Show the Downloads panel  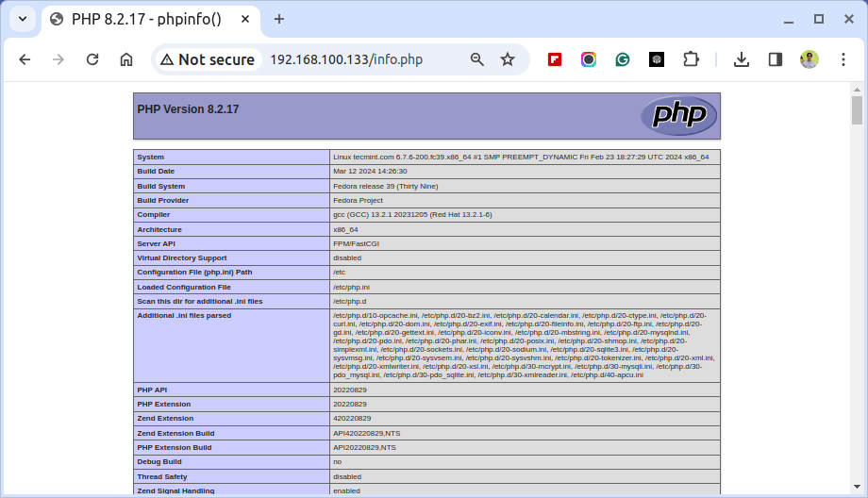click(742, 59)
